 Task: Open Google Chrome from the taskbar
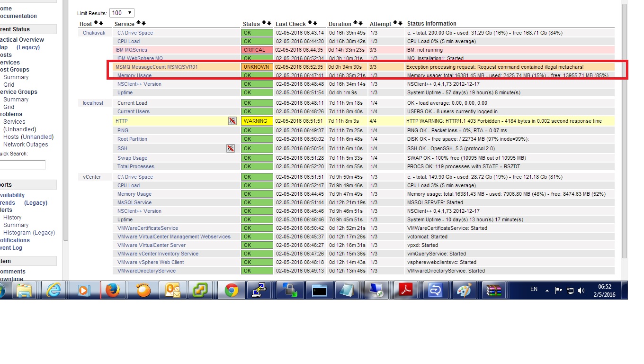click(231, 290)
